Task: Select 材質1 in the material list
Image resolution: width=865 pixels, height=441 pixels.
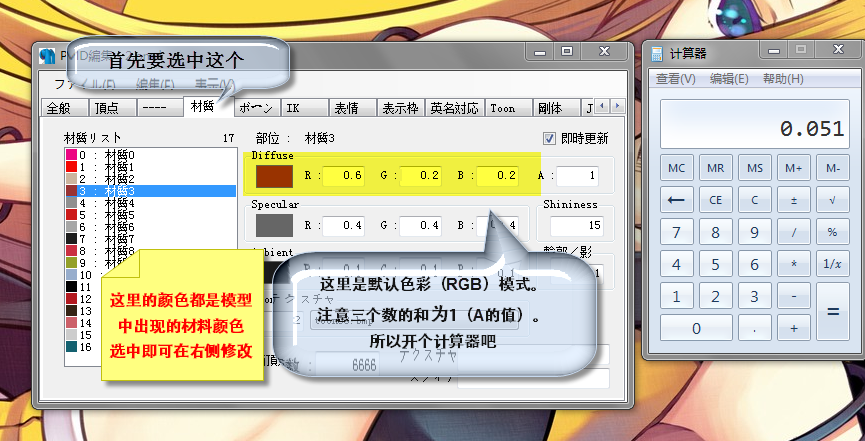Action: click(150, 167)
